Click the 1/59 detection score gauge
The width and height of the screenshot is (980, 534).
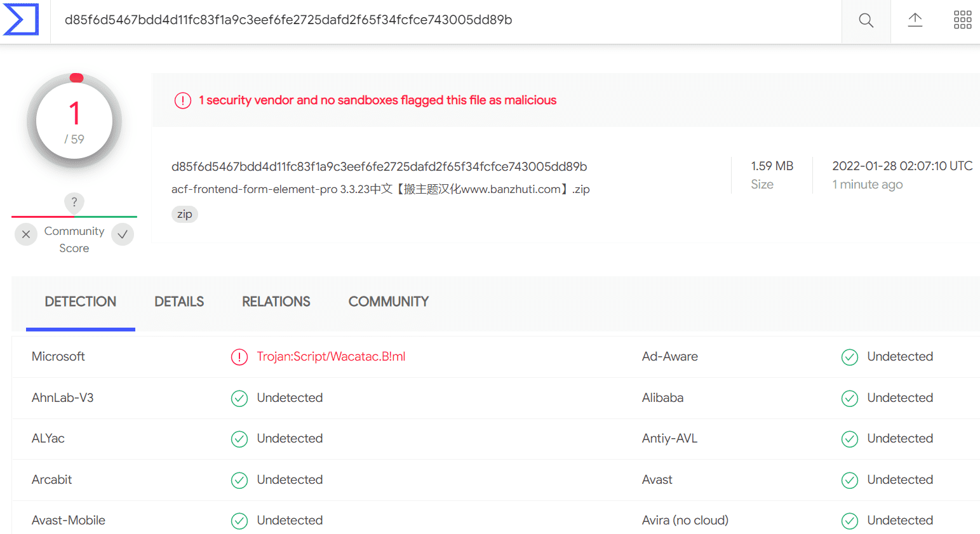click(74, 121)
